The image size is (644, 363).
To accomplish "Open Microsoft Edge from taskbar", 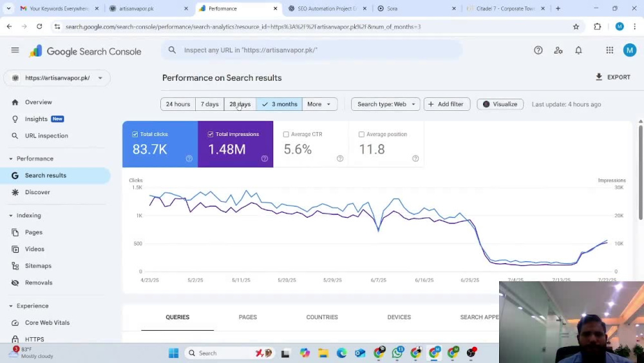I will pos(342,353).
